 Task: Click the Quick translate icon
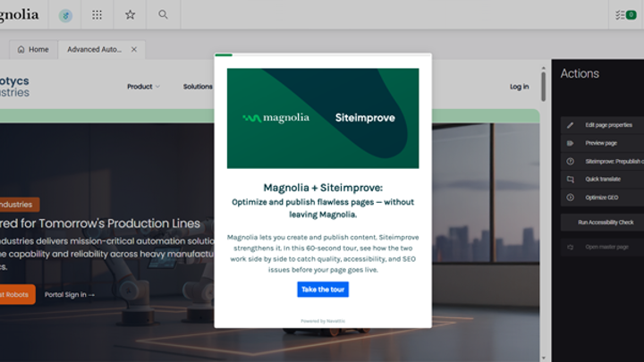(570, 180)
